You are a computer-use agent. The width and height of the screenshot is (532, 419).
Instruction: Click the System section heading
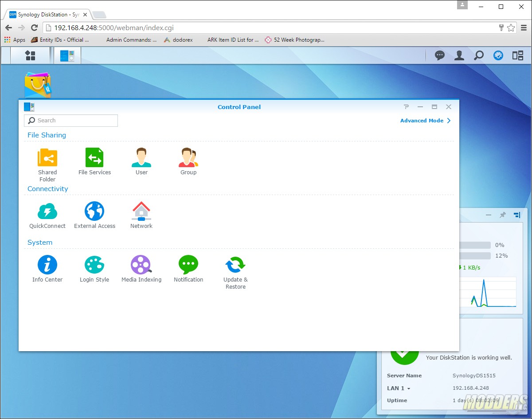pos(40,243)
